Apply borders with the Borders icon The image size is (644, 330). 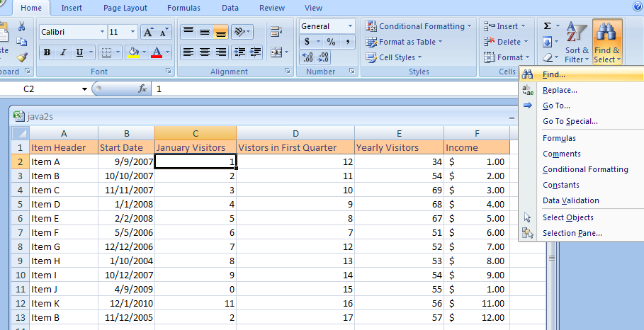point(106,52)
